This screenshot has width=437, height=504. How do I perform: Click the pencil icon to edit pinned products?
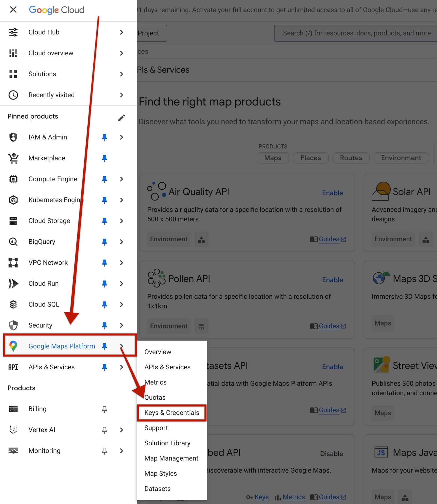(121, 118)
